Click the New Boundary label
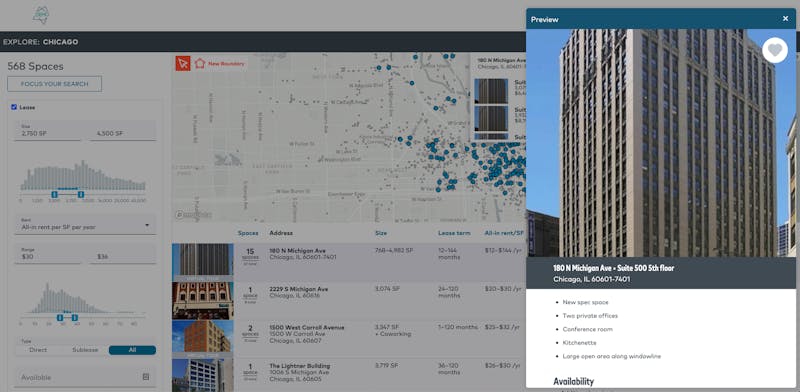The width and height of the screenshot is (800, 392). click(226, 64)
